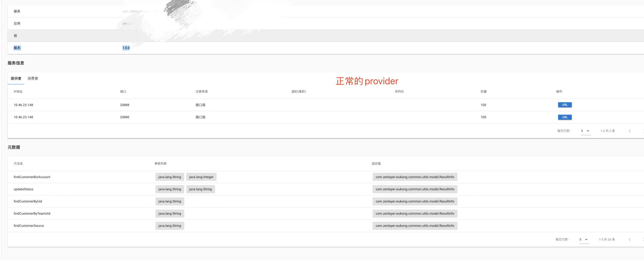Screen dimensions: 644x260
Task: Click ResultInfo return chip in findCustomerByUid row
Action: pos(415,201)
